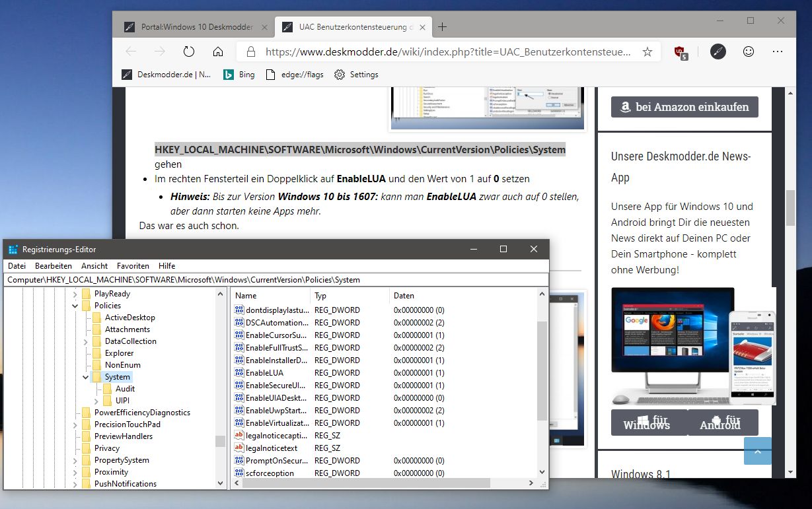
Task: Reload the Deskmodder wiki page
Action: [x=188, y=51]
